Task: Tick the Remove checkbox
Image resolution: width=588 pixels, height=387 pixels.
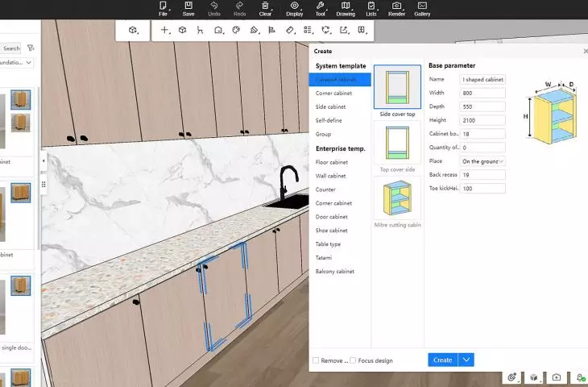Action: pos(316,360)
